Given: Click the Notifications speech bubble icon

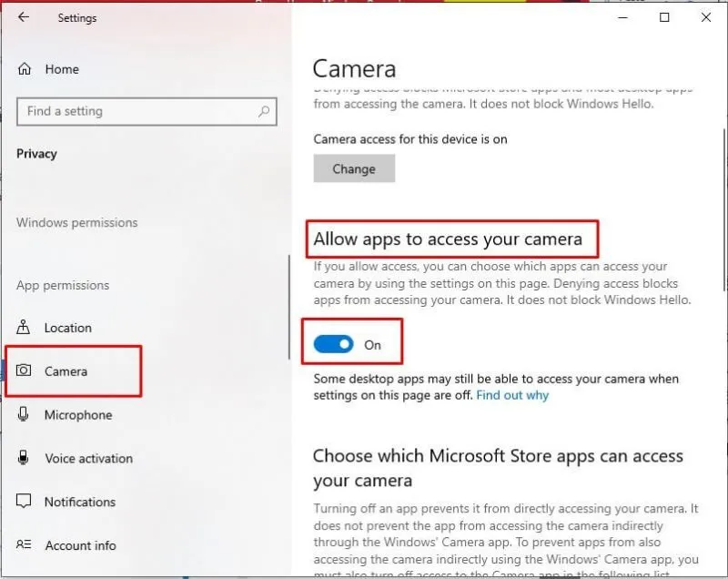Looking at the screenshot, I should click(24, 501).
